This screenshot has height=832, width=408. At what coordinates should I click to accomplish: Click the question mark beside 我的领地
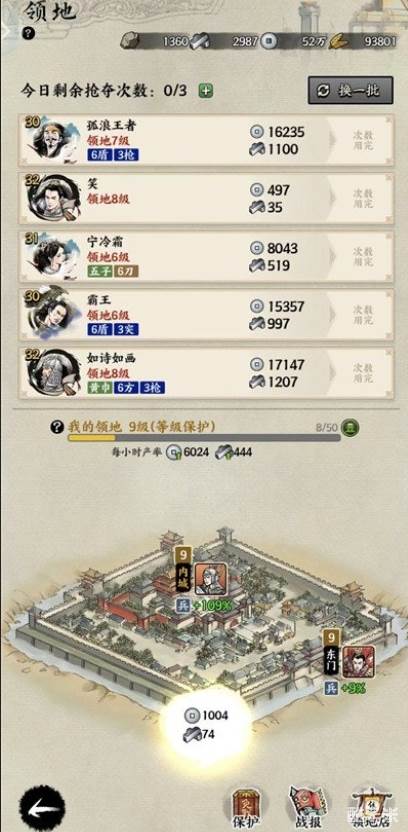(x=57, y=427)
